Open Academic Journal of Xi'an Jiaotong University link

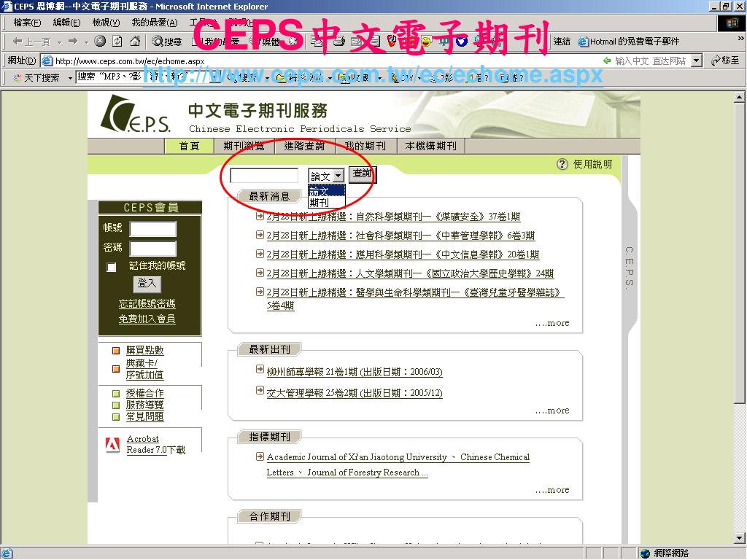pos(357,457)
